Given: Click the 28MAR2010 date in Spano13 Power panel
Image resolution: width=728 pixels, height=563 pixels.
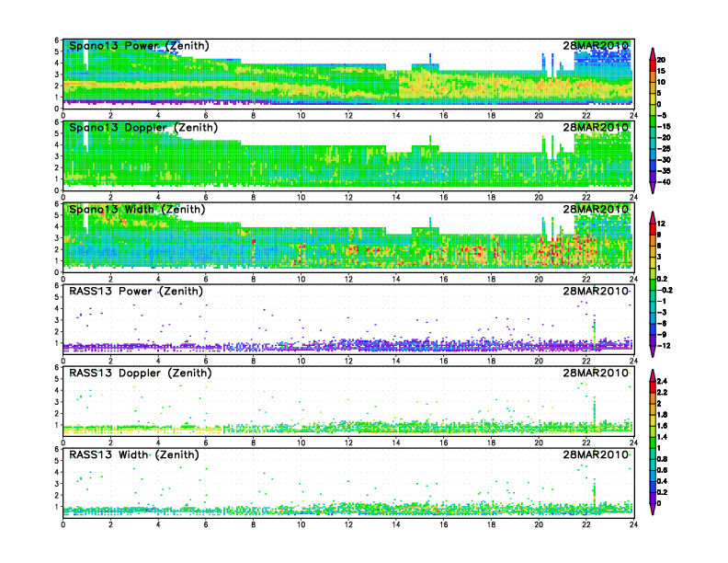Looking at the screenshot, I should pyautogui.click(x=597, y=46).
